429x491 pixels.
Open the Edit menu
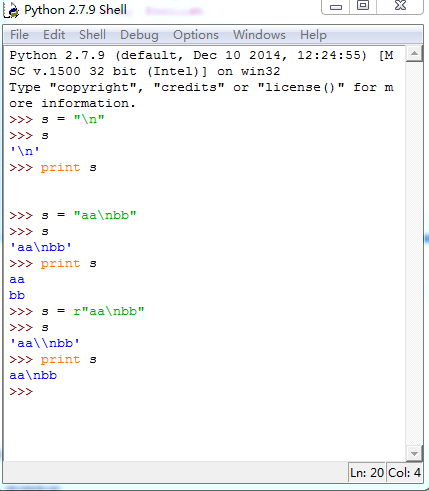coord(54,35)
